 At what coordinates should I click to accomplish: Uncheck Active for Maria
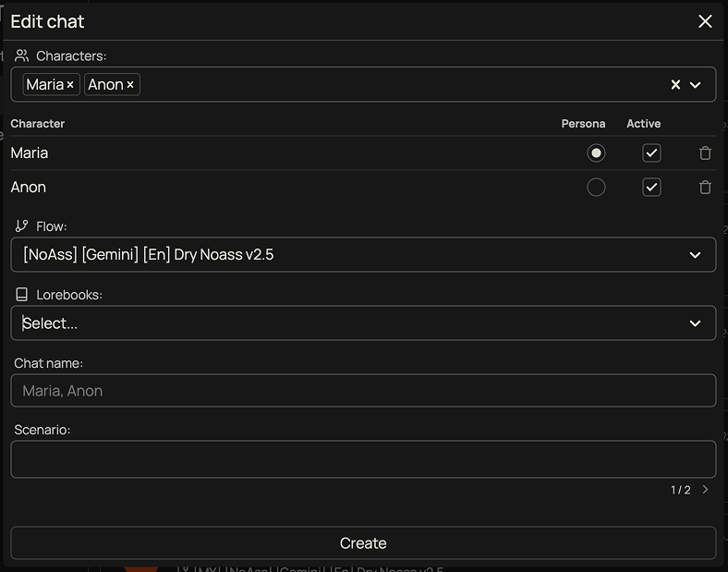click(x=651, y=153)
